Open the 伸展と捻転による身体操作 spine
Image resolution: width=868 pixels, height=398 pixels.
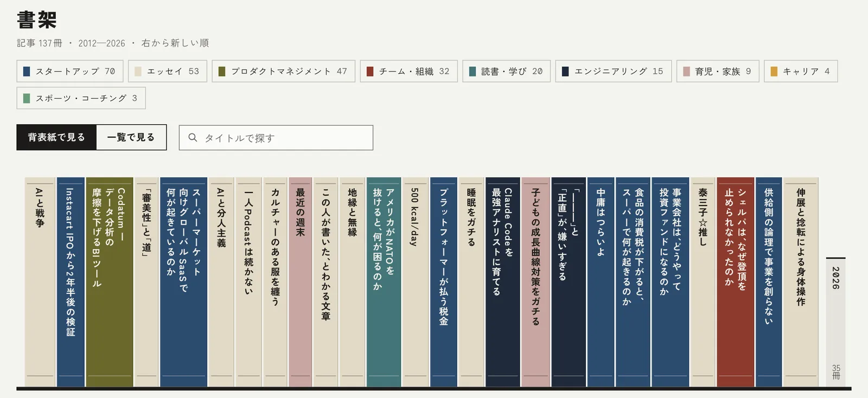801,282
